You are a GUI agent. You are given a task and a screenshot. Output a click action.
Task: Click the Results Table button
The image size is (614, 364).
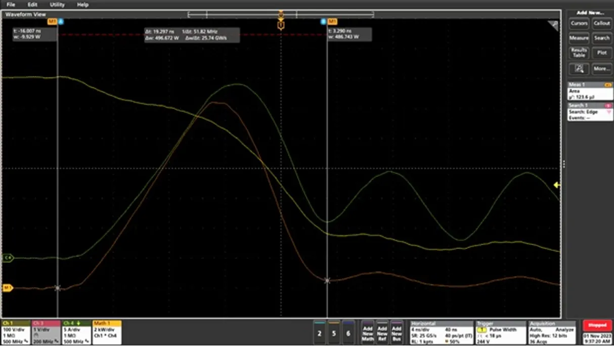[x=579, y=53]
